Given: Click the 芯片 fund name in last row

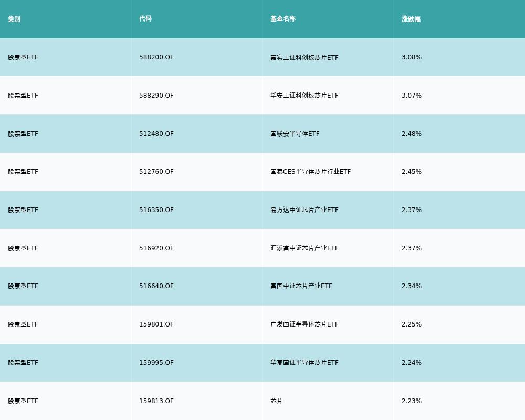Looking at the screenshot, I should [x=277, y=401].
